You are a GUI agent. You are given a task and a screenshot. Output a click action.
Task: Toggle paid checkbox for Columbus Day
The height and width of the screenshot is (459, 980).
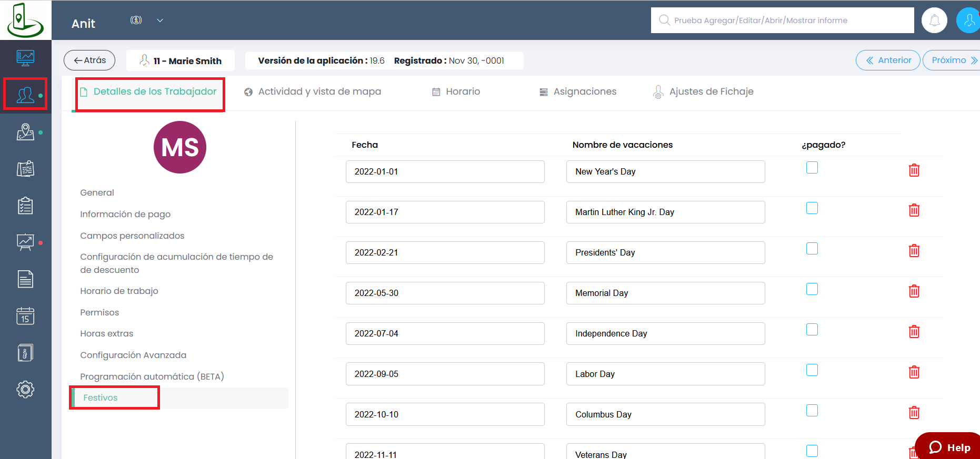point(812,411)
